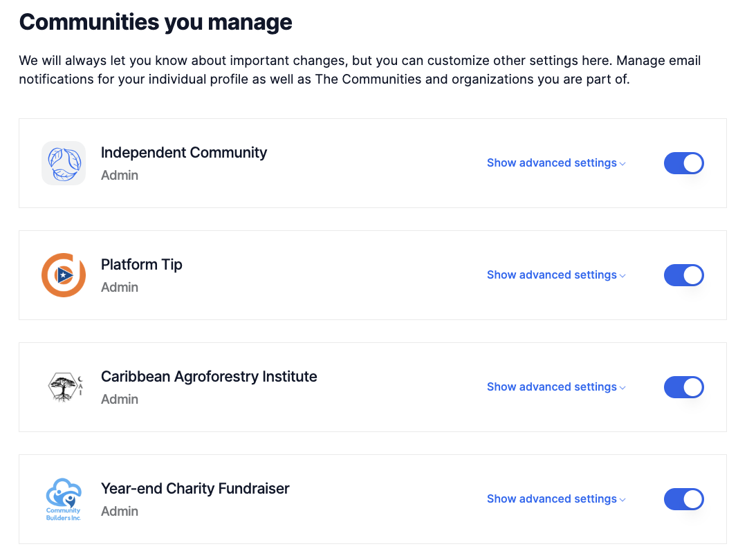Turn off the Platform Tip toggle

pos(683,275)
